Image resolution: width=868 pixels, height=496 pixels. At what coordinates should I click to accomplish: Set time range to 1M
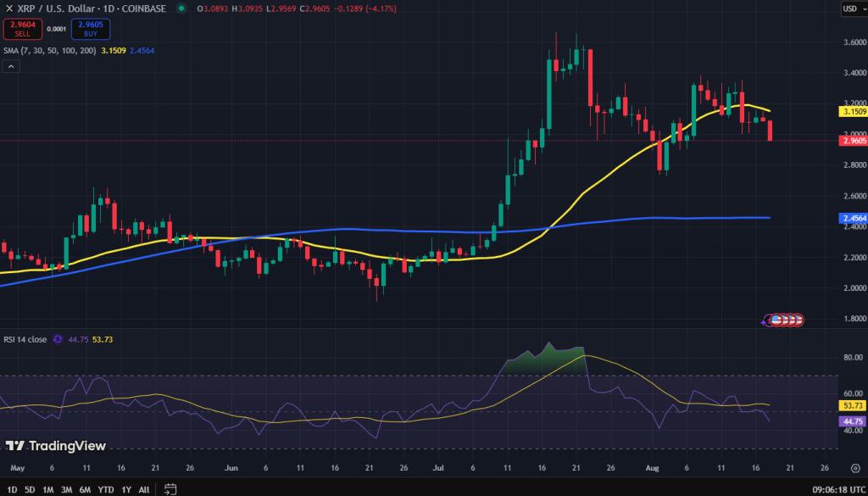[48, 490]
